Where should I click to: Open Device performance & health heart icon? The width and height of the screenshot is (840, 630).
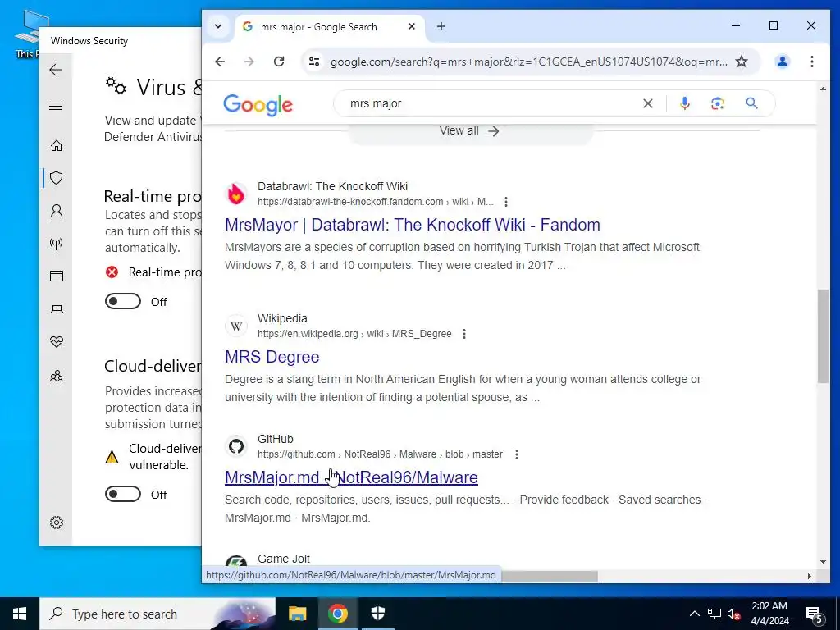coord(57,342)
